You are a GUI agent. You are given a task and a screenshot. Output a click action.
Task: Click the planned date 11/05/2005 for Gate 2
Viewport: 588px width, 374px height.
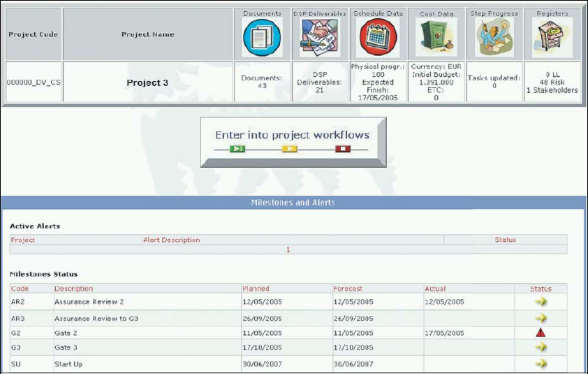[x=262, y=333]
